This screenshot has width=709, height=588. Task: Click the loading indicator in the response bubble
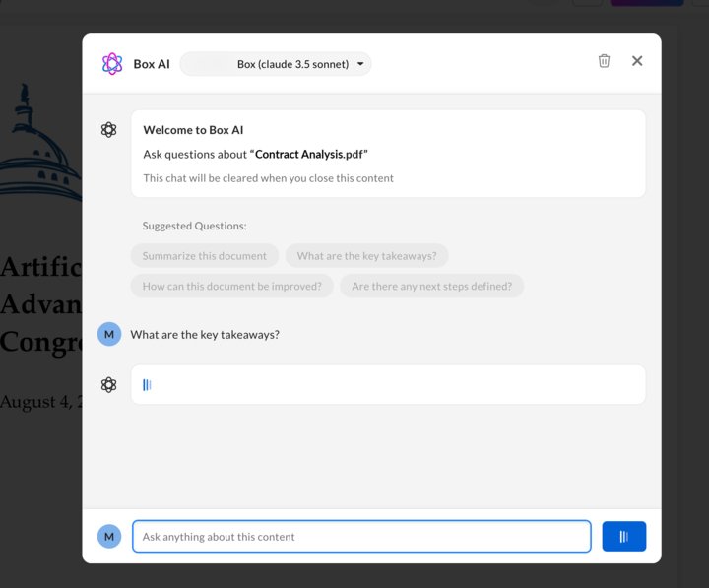pos(147,385)
